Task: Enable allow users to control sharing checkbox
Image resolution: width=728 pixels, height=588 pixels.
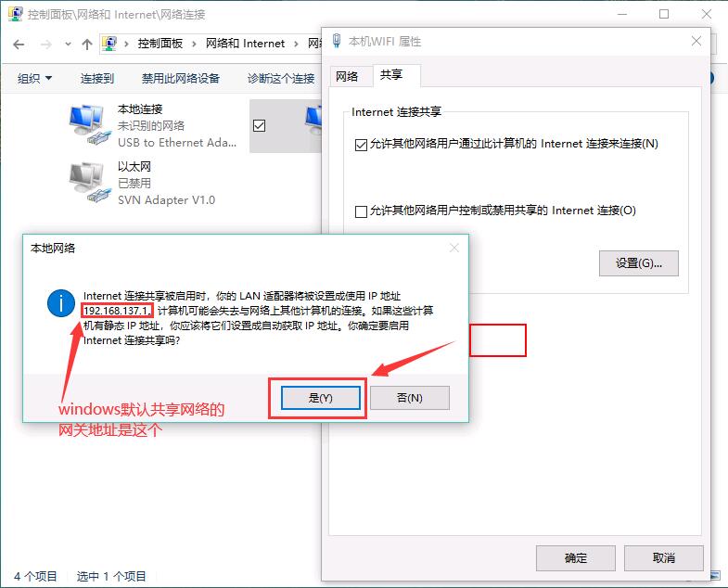Action: [361, 211]
